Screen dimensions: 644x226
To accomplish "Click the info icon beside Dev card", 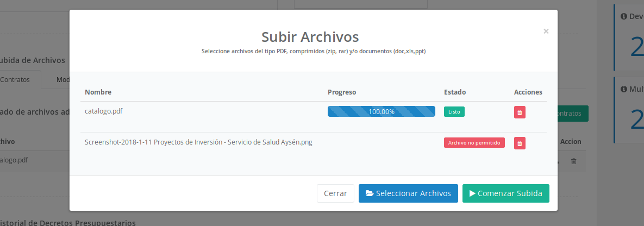I will (x=623, y=16).
